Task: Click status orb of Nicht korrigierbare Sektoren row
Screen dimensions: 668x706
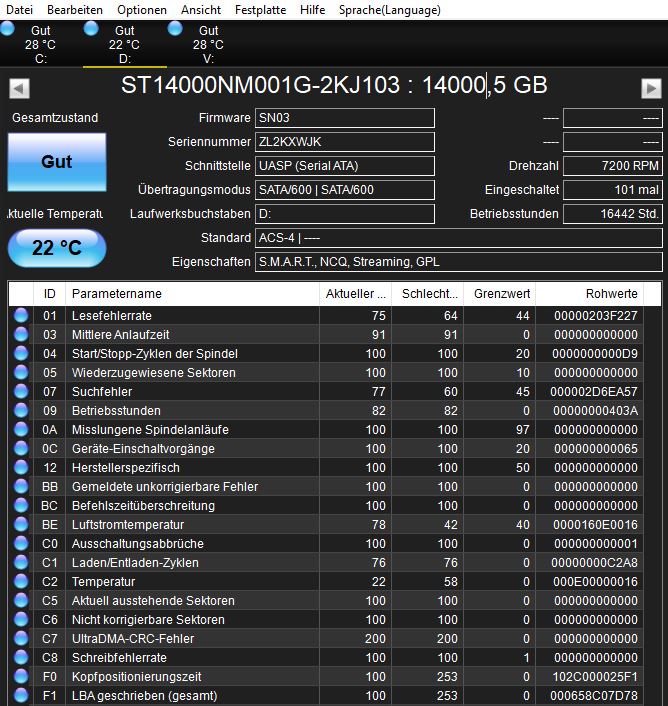Action: [21, 620]
